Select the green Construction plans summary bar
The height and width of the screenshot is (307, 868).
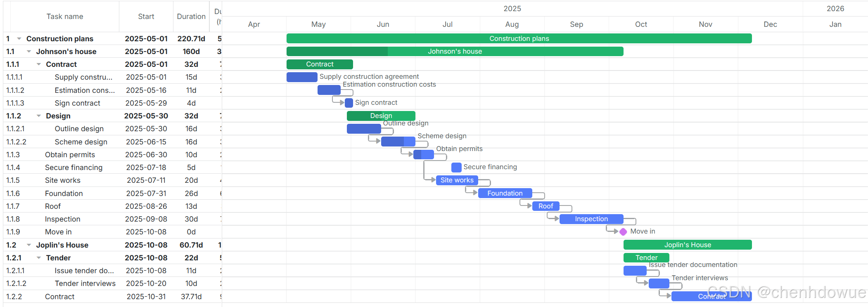coord(519,38)
